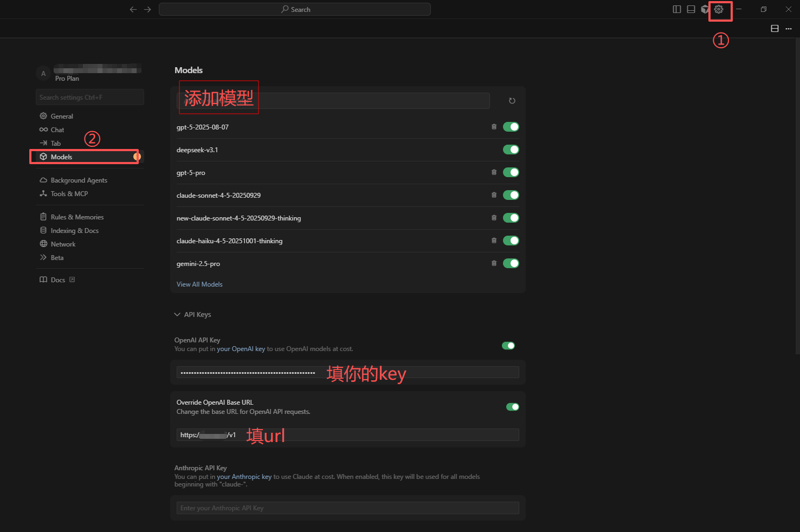
Task: Open settings via the gear icon
Action: pyautogui.click(x=719, y=9)
